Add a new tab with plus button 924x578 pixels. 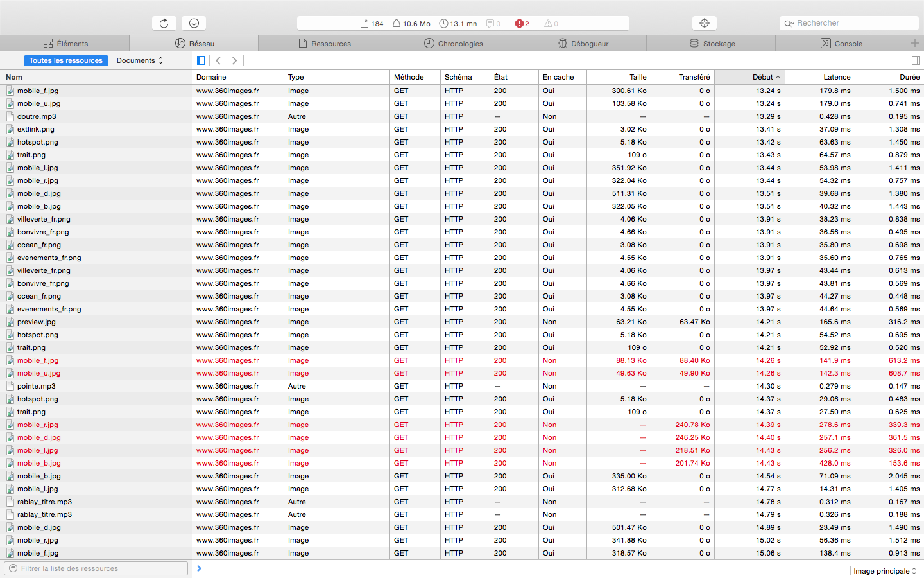(x=914, y=43)
